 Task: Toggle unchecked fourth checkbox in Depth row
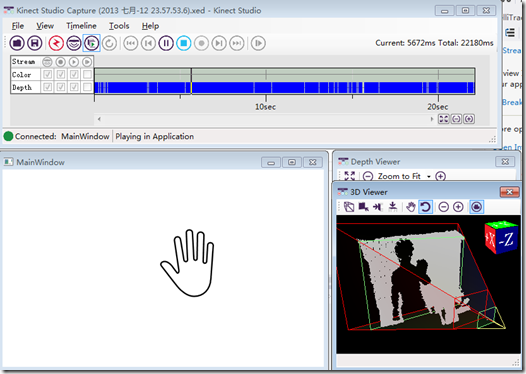coord(87,87)
